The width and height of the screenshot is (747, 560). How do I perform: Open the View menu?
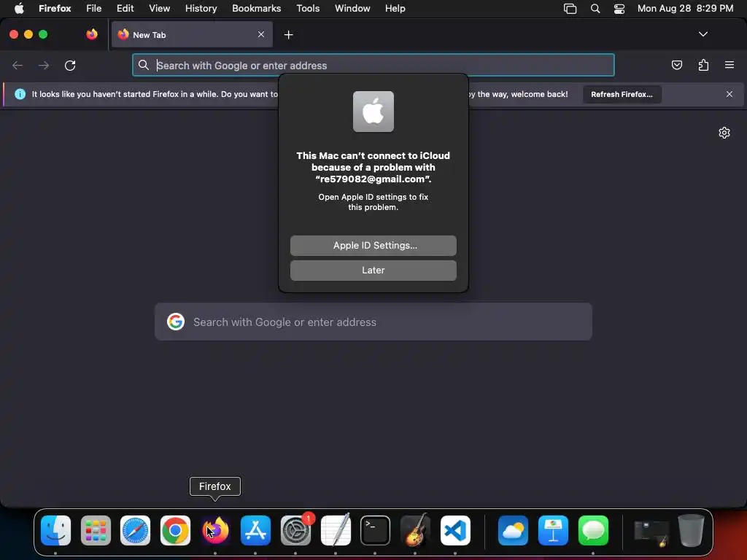159,8
